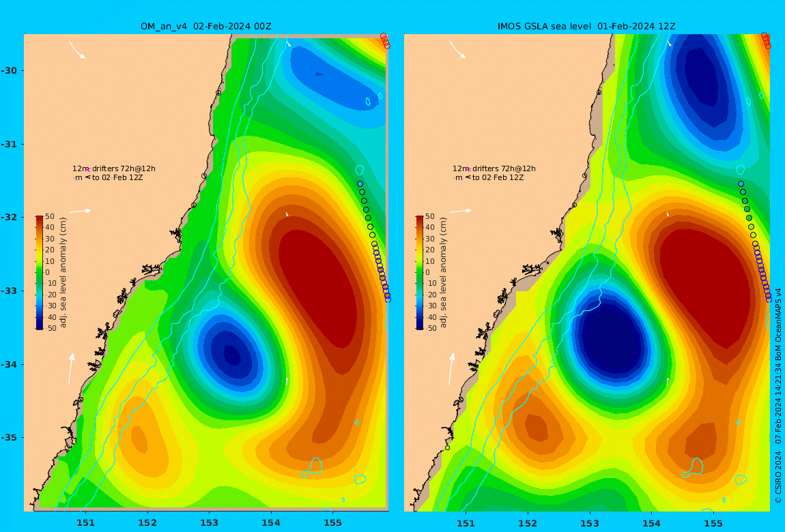Click the curved white arrow at top of right map land
Viewport: 785px width, 532px height.
pos(457,50)
